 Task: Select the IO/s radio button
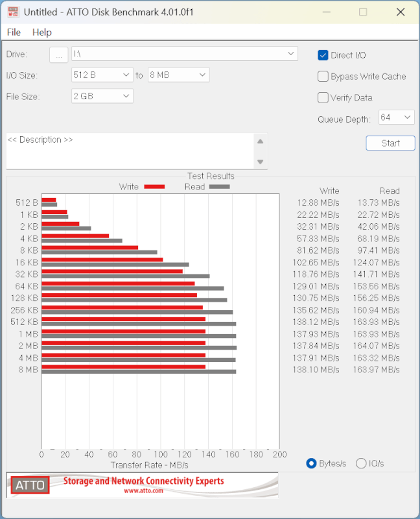(361, 463)
